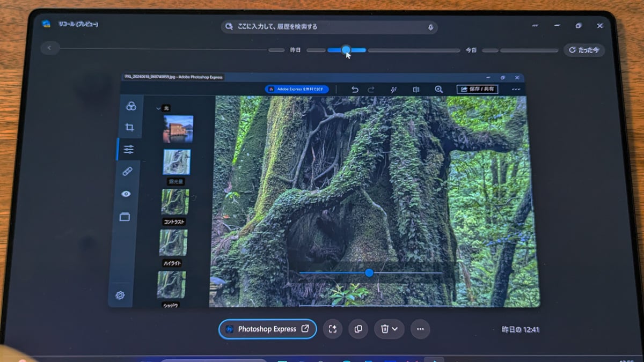Viewport: 644px width, 362px height.
Task: Click the adjustment slider handle over photo
Action: point(369,273)
